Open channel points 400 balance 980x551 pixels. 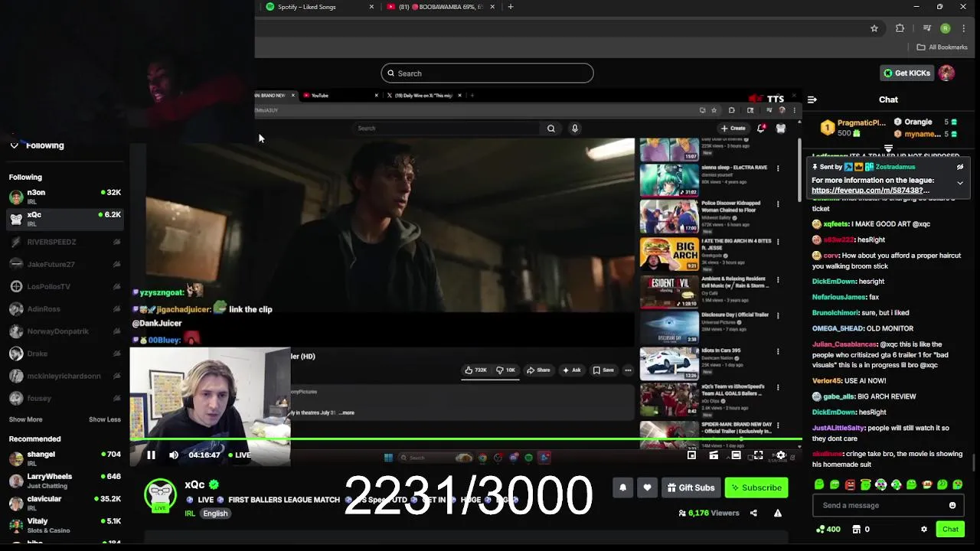pos(828,530)
